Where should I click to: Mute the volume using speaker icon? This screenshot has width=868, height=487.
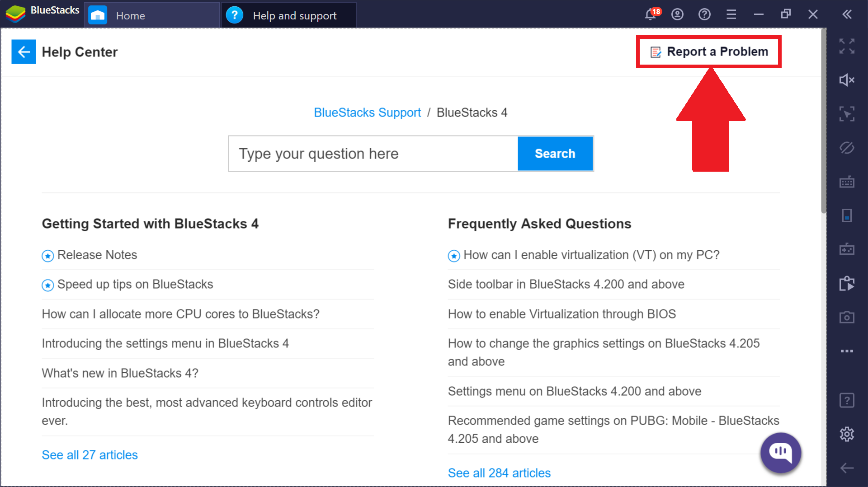point(847,80)
